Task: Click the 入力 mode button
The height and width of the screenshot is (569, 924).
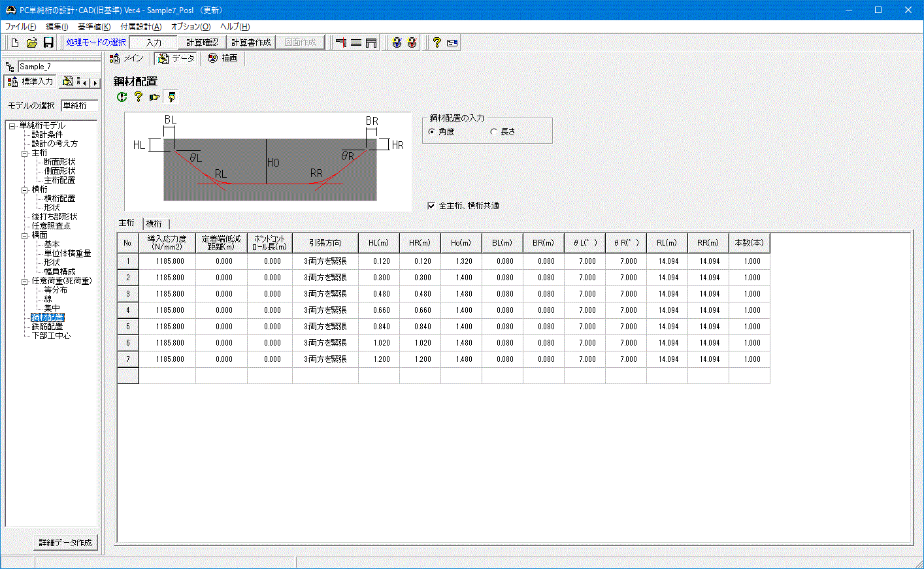Action: pyautogui.click(x=154, y=42)
